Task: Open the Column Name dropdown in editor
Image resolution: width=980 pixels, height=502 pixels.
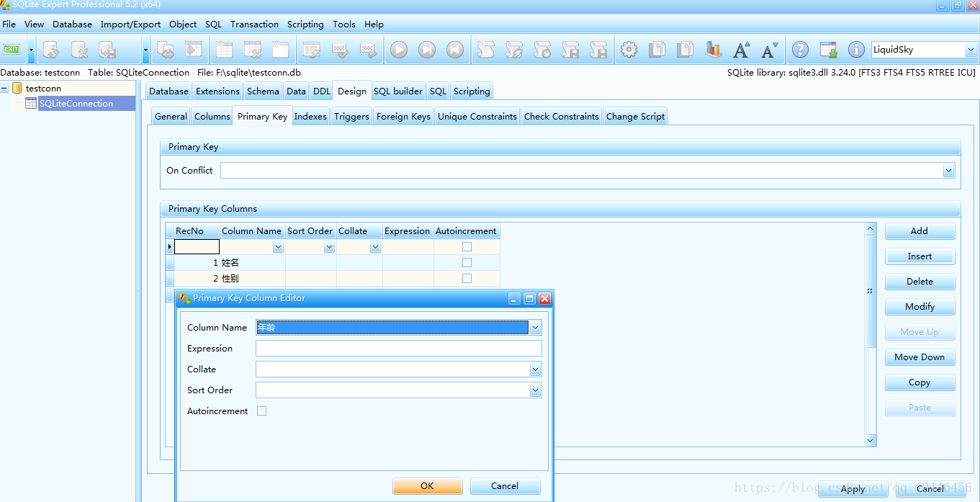Action: (x=535, y=328)
